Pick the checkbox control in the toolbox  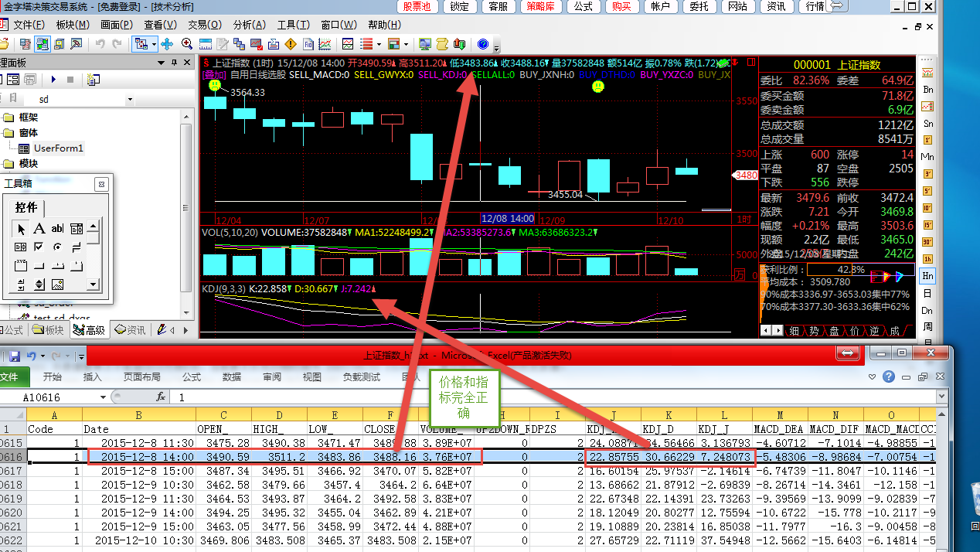[x=39, y=247]
